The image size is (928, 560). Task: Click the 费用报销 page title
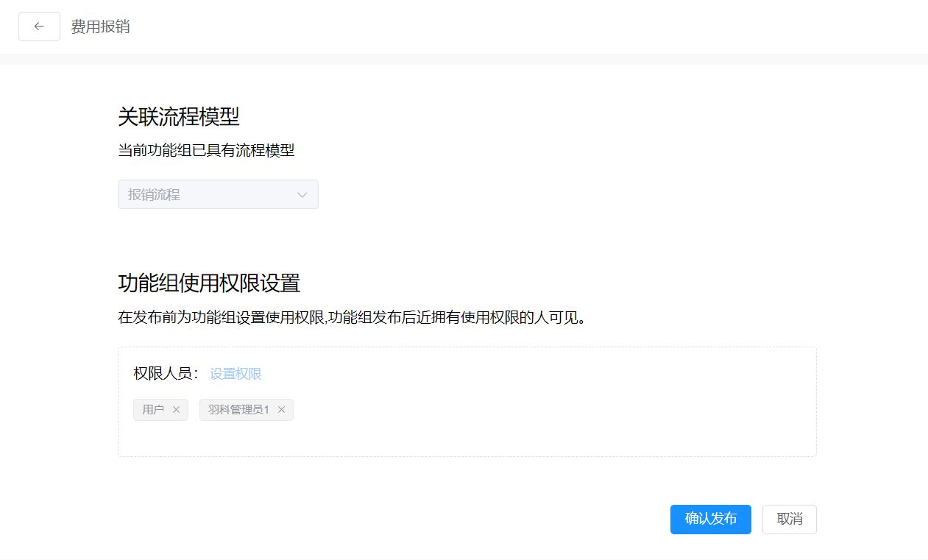(100, 26)
